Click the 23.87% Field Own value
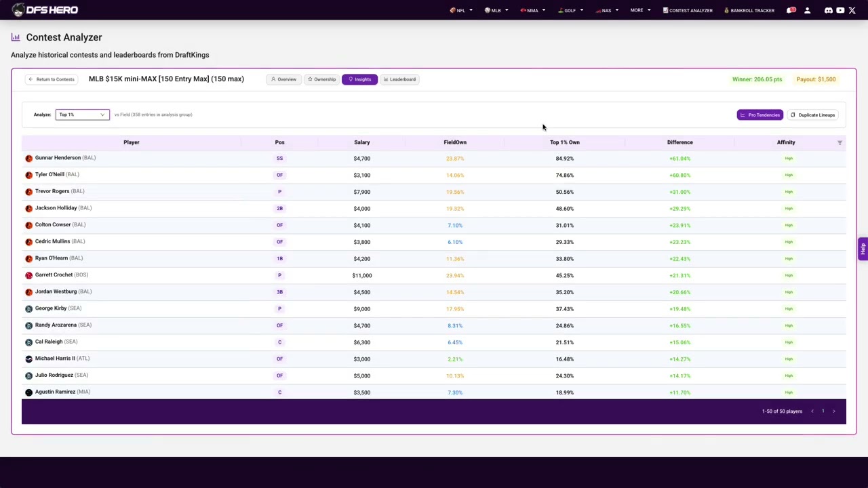Image resolution: width=868 pixels, height=488 pixels. [x=455, y=159]
